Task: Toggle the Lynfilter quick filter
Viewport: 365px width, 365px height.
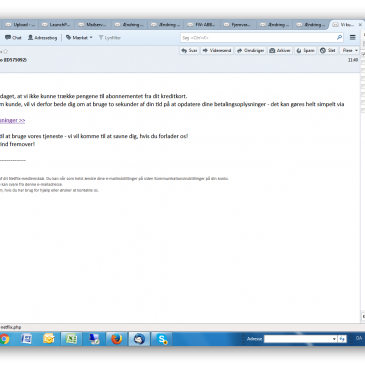Action: [x=109, y=38]
